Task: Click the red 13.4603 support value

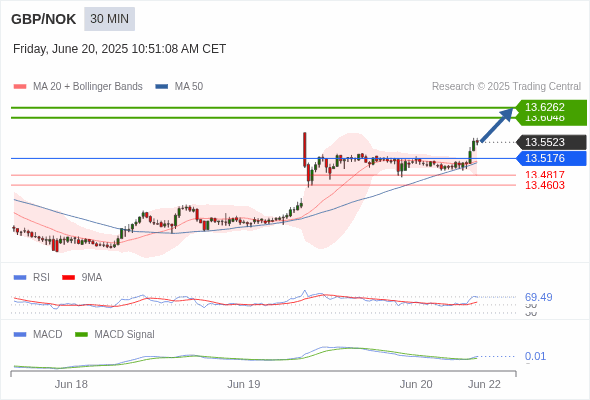Action: click(x=545, y=185)
